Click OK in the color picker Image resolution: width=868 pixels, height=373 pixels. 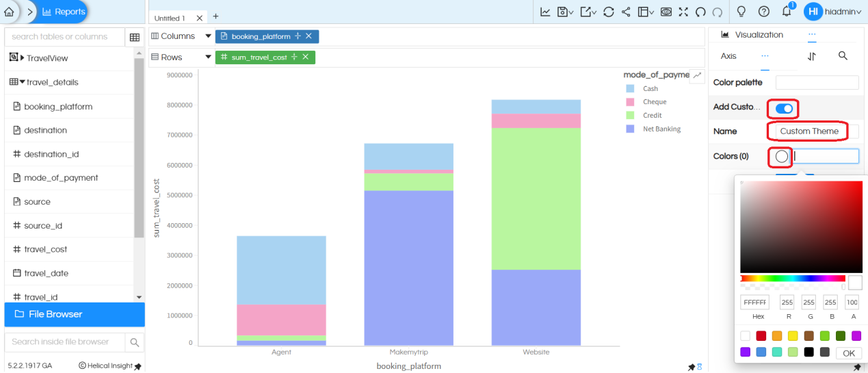click(849, 353)
